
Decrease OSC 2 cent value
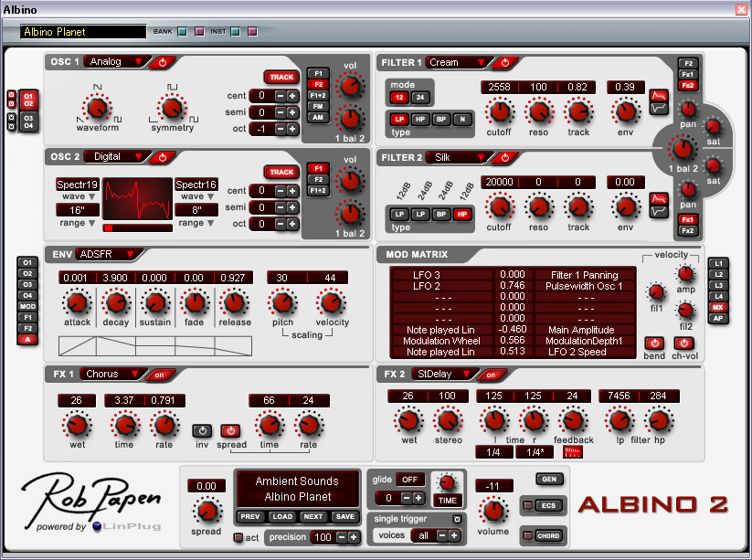tap(281, 191)
